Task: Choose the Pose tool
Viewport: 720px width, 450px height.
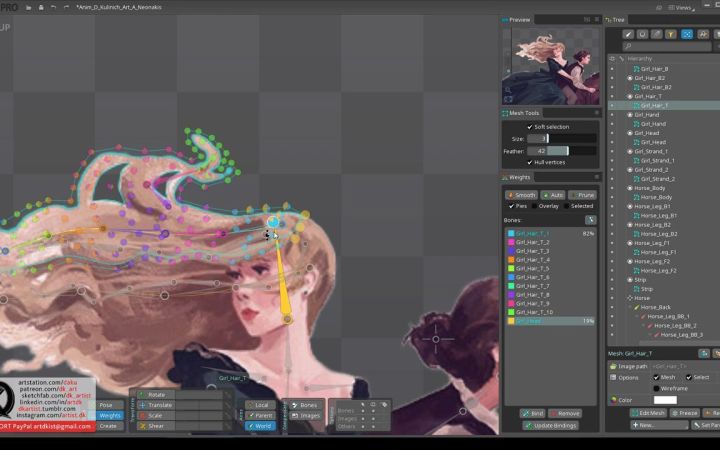Action: [109, 405]
